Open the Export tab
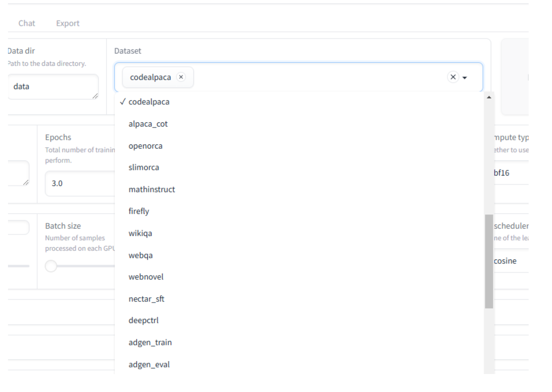 point(68,23)
